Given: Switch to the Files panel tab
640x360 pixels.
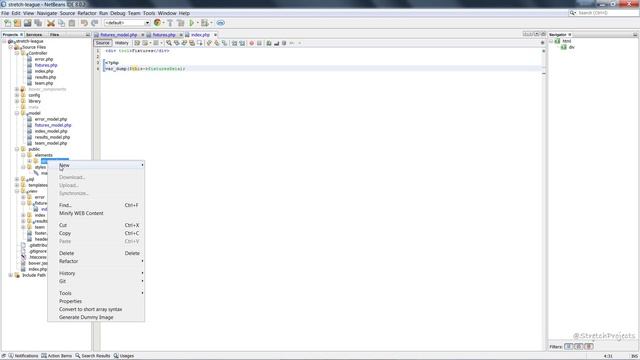Looking at the screenshot, I should pos(54,35).
